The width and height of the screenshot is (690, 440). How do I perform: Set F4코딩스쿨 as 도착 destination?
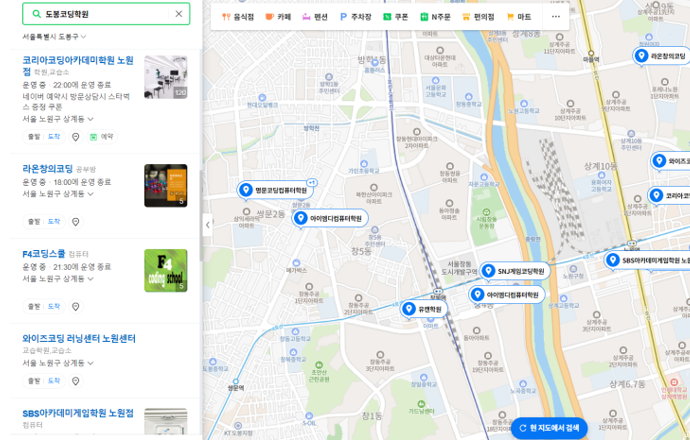[54, 307]
